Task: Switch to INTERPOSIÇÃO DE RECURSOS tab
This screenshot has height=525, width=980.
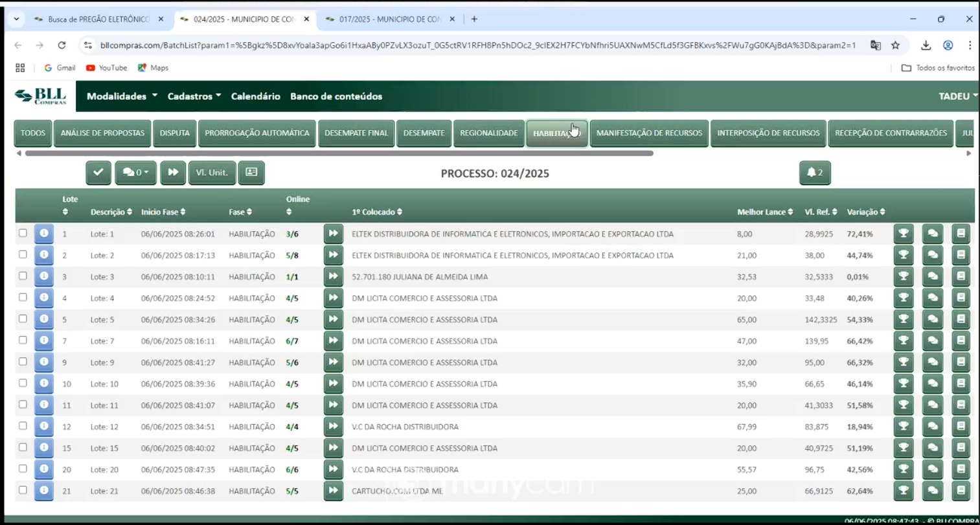Action: (x=768, y=133)
